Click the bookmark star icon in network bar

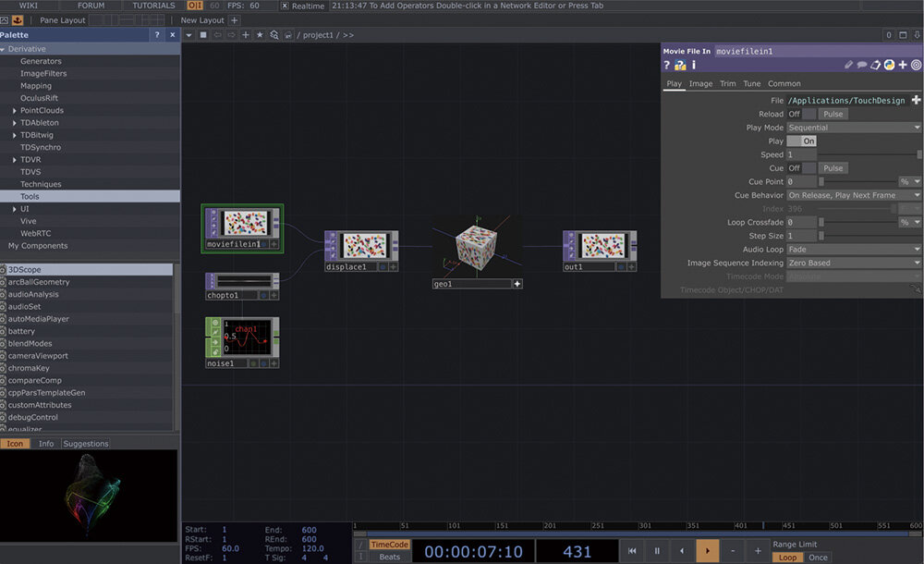point(260,35)
